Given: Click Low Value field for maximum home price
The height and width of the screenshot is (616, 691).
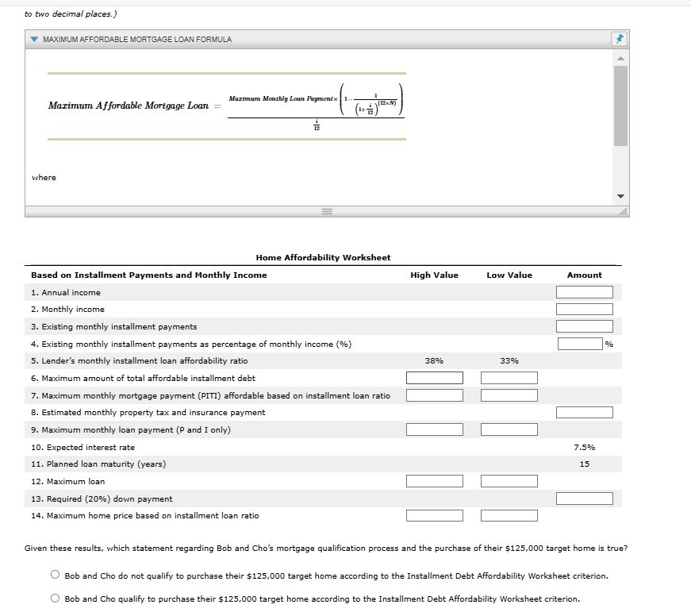Looking at the screenshot, I should 509,515.
